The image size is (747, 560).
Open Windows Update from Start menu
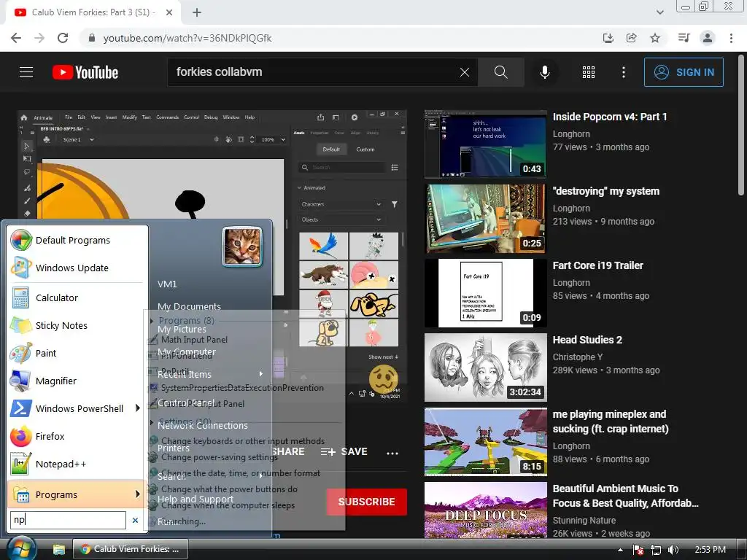tap(76, 268)
